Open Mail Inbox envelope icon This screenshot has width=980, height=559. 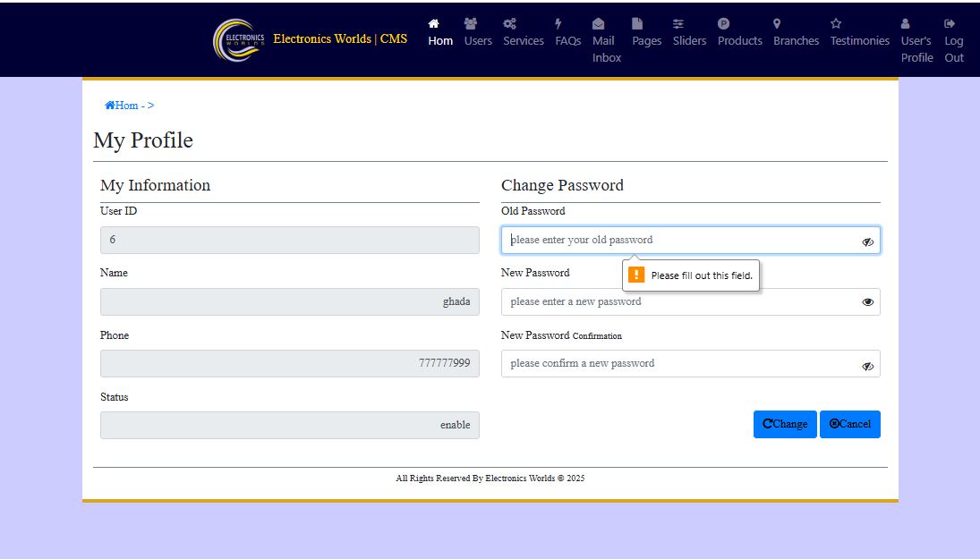(598, 24)
